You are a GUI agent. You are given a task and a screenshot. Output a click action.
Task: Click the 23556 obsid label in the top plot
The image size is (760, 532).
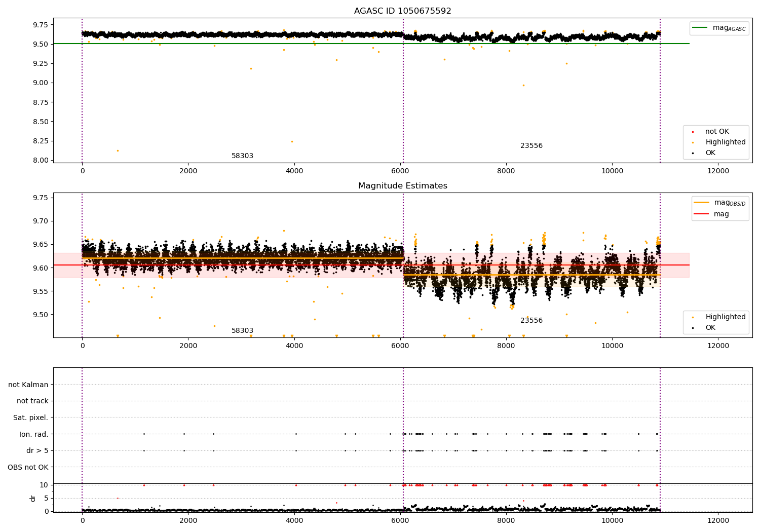click(x=531, y=146)
